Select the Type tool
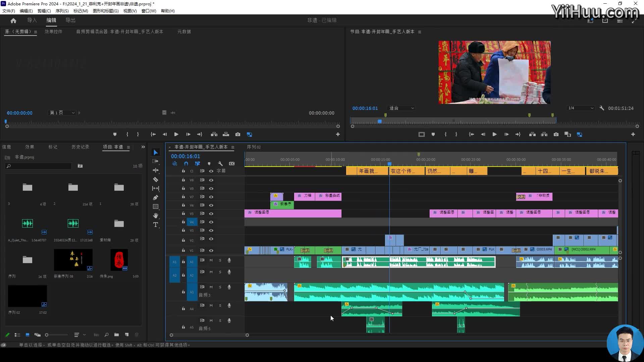 [x=156, y=225]
